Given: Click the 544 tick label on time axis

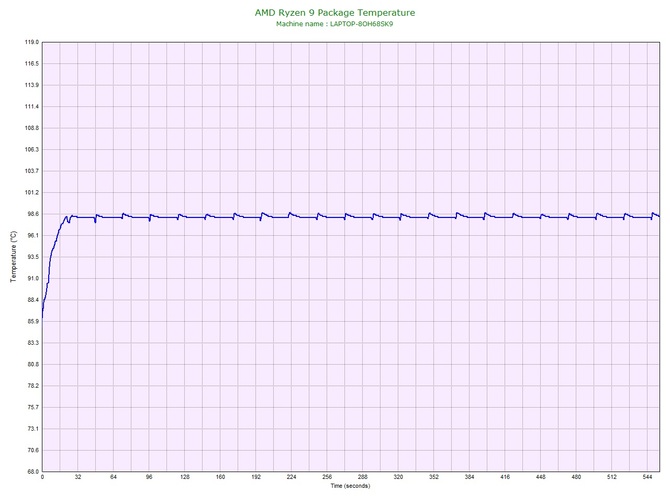Looking at the screenshot, I should (x=647, y=477).
